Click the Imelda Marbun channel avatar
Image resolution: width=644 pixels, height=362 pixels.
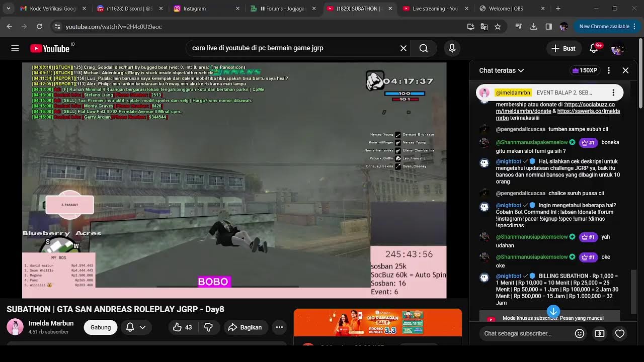coord(15,327)
